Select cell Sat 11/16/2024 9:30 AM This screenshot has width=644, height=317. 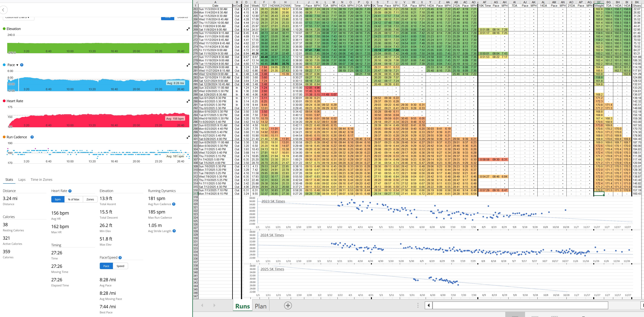(215, 53)
